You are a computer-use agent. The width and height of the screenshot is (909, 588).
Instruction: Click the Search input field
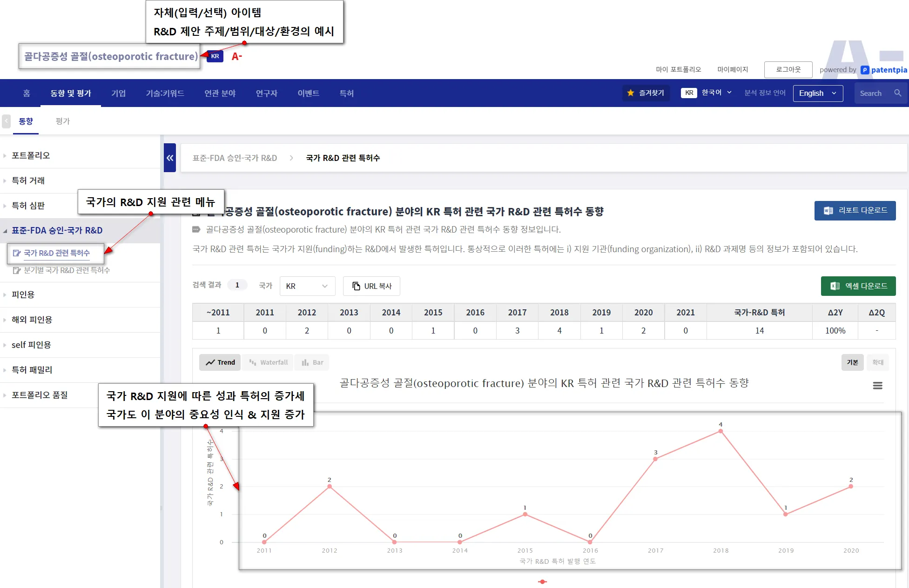[873, 93]
